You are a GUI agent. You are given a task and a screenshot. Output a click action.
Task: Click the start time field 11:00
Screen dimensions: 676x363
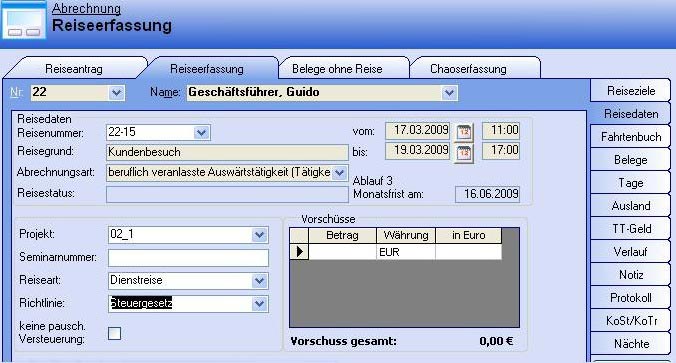coord(501,131)
